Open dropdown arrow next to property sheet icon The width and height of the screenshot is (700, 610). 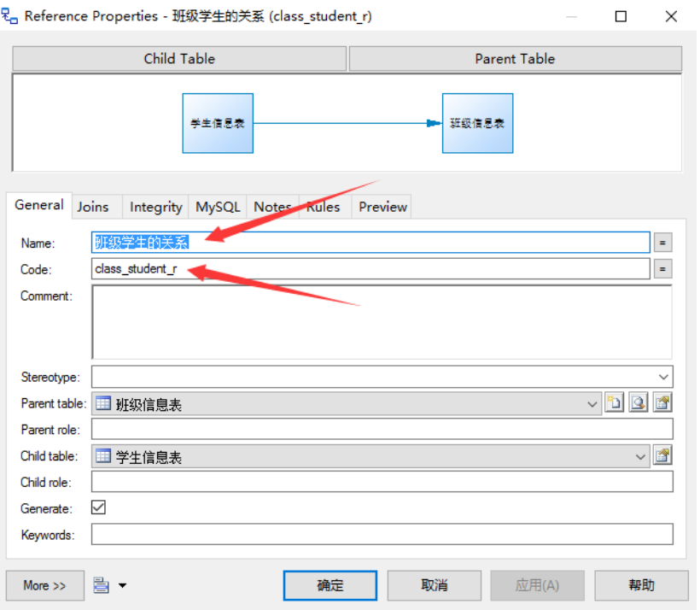click(x=122, y=585)
